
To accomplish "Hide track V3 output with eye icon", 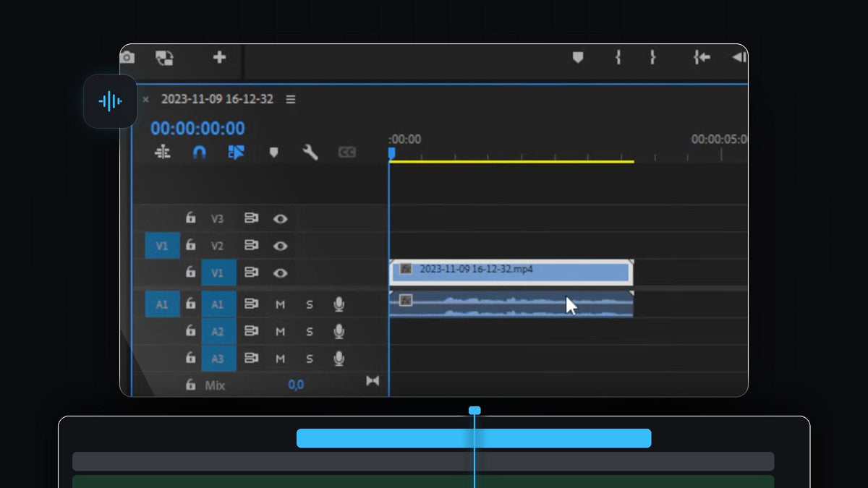I will point(280,218).
